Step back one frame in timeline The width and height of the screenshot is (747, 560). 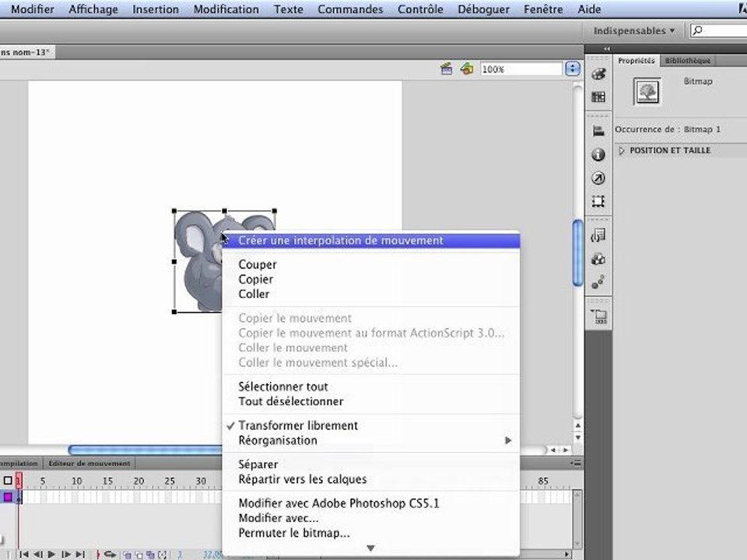click(x=38, y=555)
